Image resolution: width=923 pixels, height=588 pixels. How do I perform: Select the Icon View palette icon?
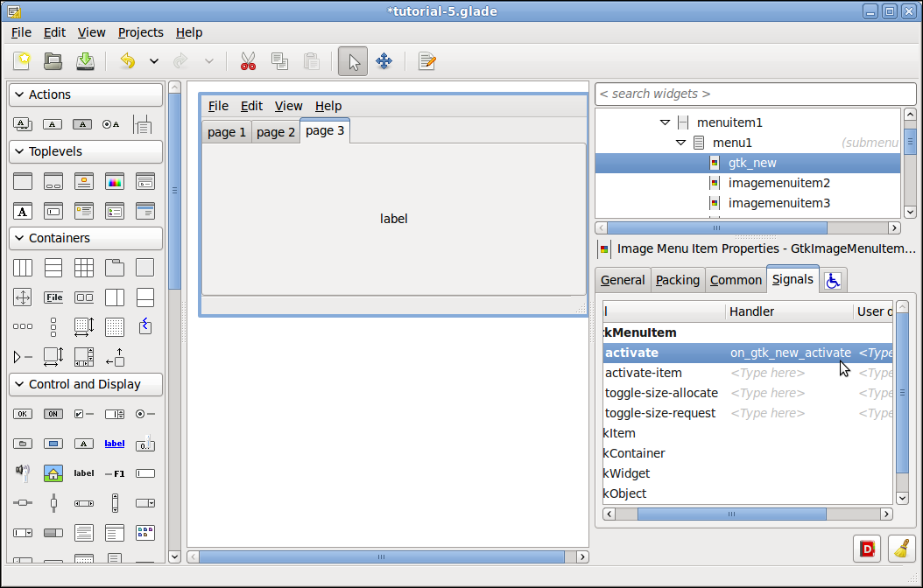[144, 533]
